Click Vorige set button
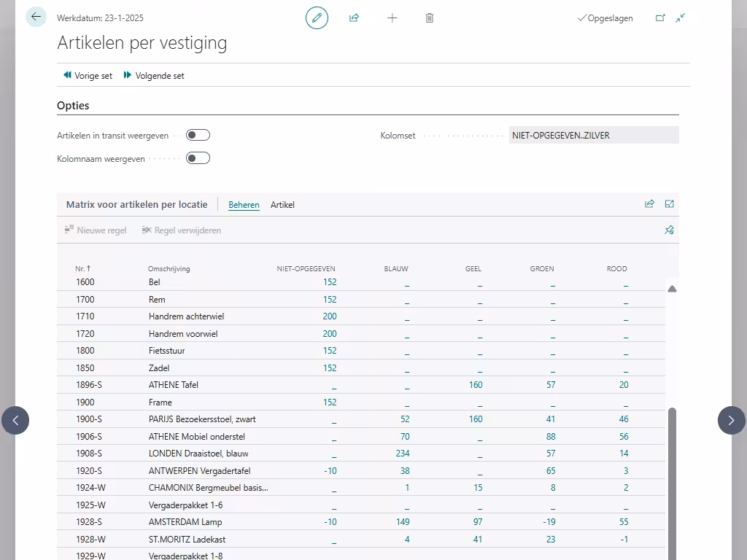747x560 pixels. click(88, 76)
